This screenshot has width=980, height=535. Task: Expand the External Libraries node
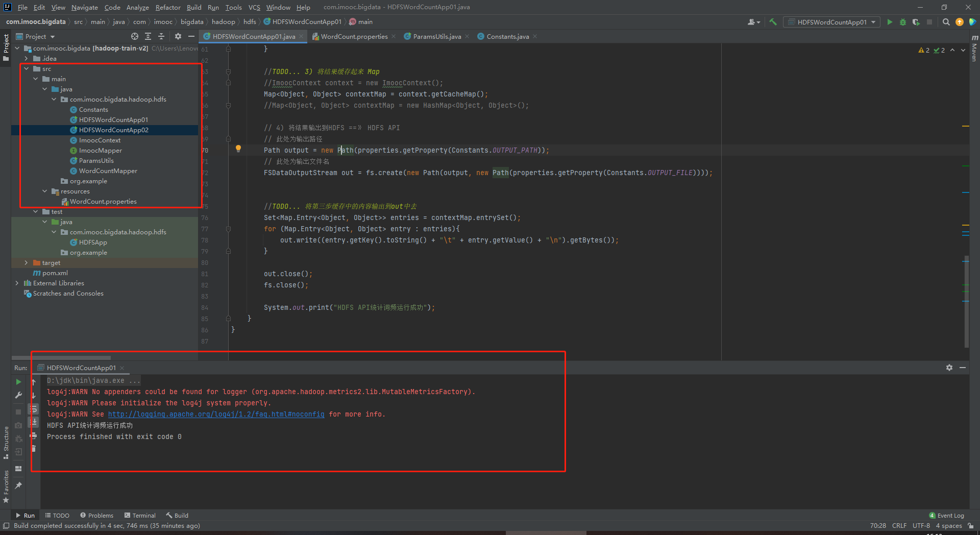coord(17,283)
